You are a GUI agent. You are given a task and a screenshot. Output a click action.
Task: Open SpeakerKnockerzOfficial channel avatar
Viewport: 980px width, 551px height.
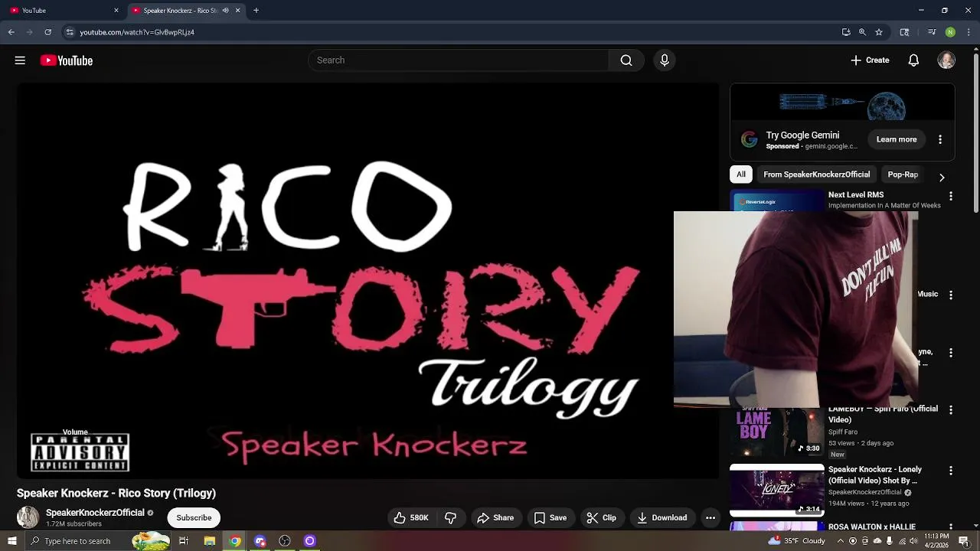coord(28,517)
